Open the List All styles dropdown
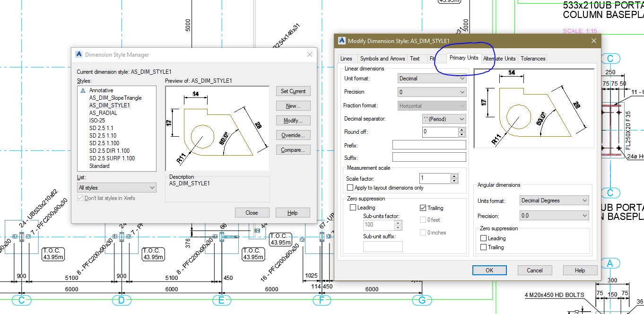Screen dimensions: 644x314 pos(116,188)
